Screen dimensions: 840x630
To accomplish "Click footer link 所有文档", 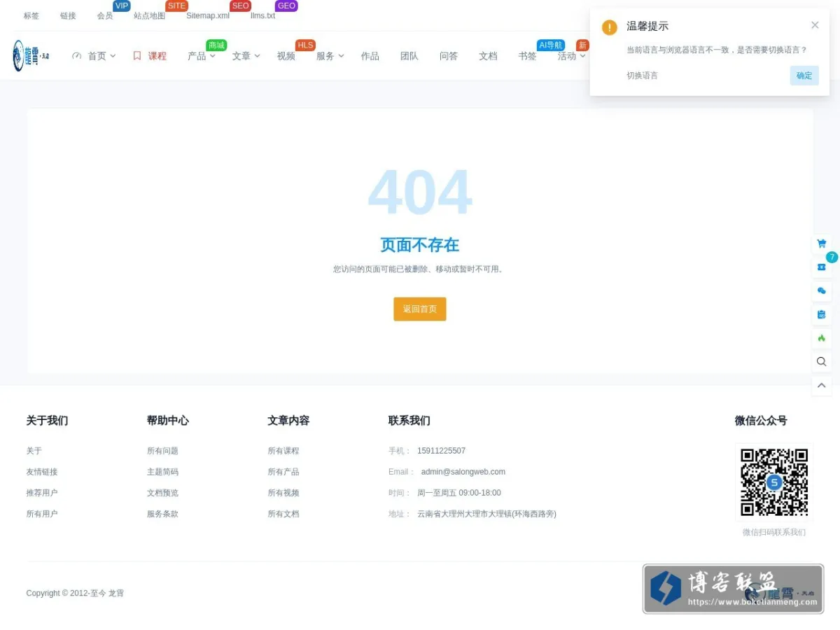I will (283, 514).
